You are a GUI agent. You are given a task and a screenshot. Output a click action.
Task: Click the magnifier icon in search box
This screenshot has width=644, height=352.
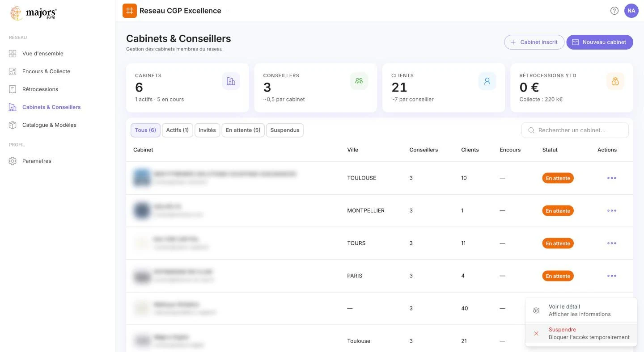point(531,130)
